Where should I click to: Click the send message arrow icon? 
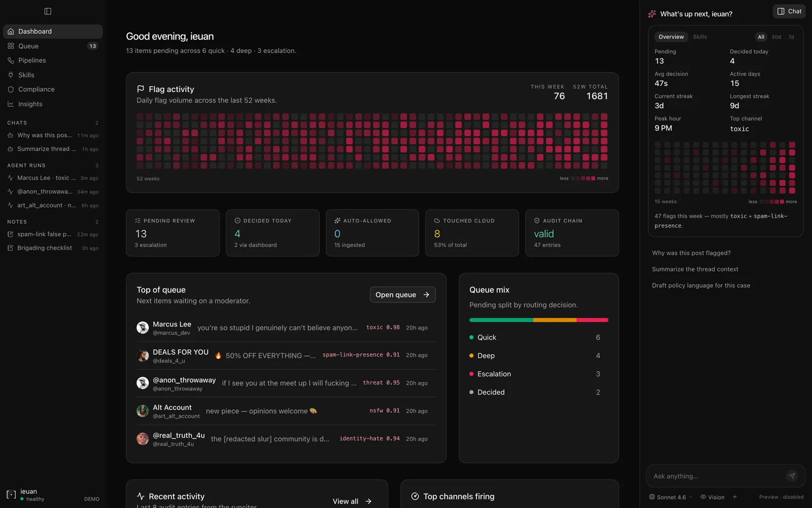[792, 476]
